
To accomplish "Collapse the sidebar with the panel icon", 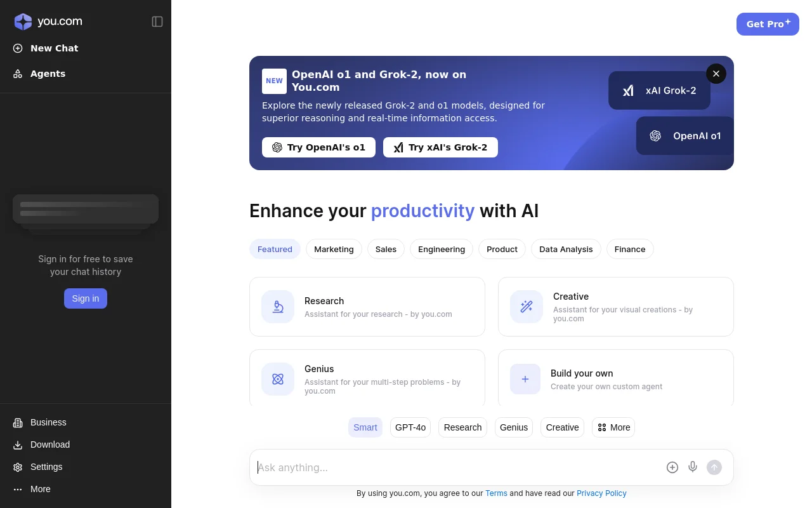I will 157,22.
